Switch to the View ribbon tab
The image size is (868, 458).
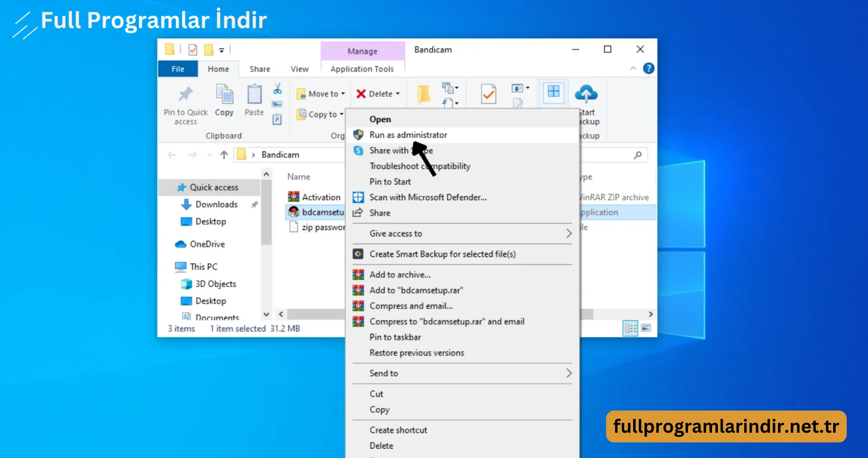pos(300,69)
